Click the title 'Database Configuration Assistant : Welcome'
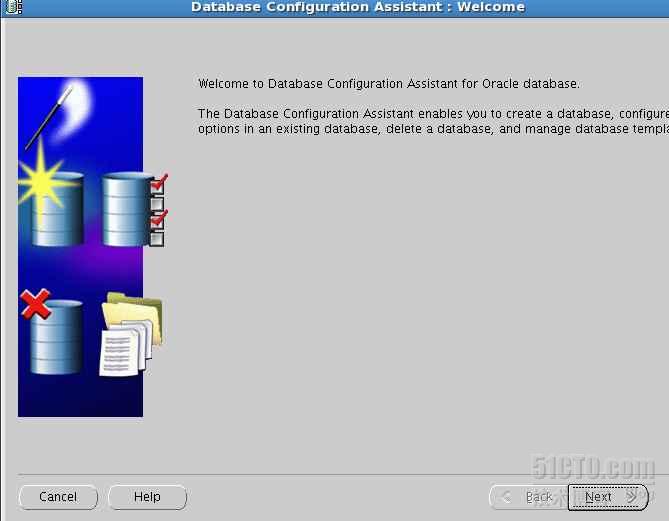 click(358, 7)
